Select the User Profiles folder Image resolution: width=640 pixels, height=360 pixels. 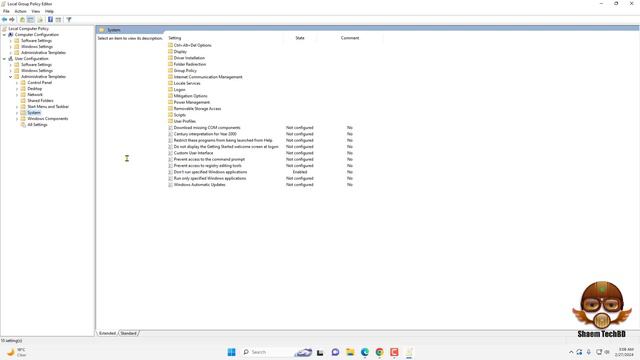tap(184, 121)
